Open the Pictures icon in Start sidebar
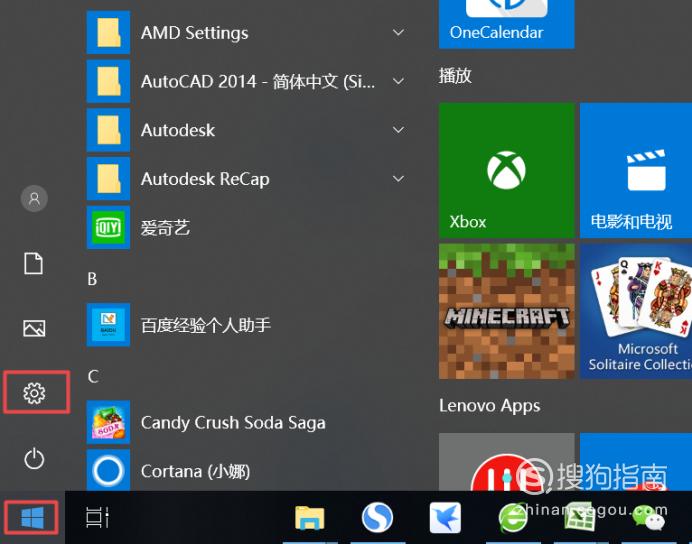 [x=34, y=328]
